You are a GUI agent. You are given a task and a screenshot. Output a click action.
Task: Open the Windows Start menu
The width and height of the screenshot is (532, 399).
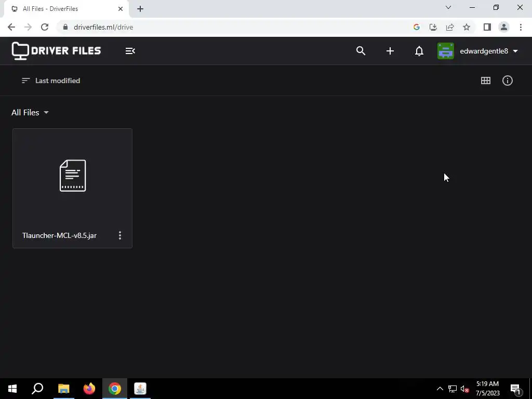pos(12,389)
